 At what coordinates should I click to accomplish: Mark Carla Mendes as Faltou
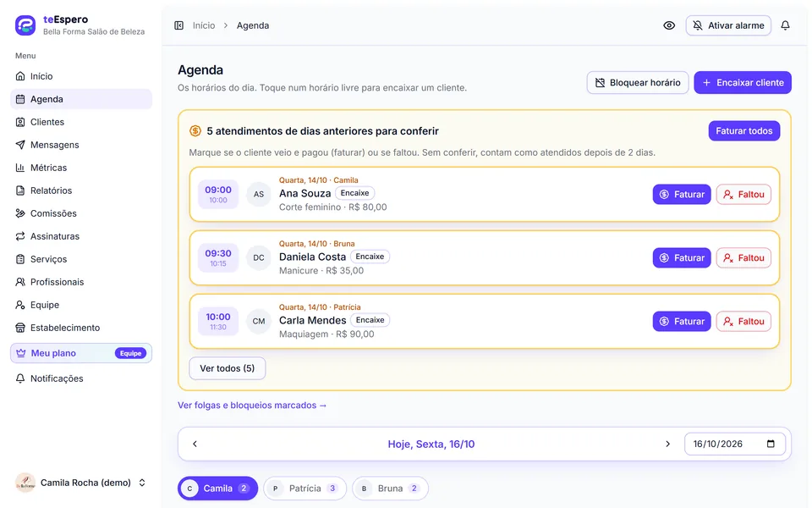[743, 322]
